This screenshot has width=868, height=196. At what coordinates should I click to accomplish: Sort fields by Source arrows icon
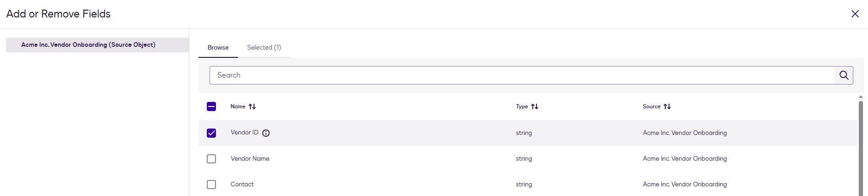[x=667, y=106]
